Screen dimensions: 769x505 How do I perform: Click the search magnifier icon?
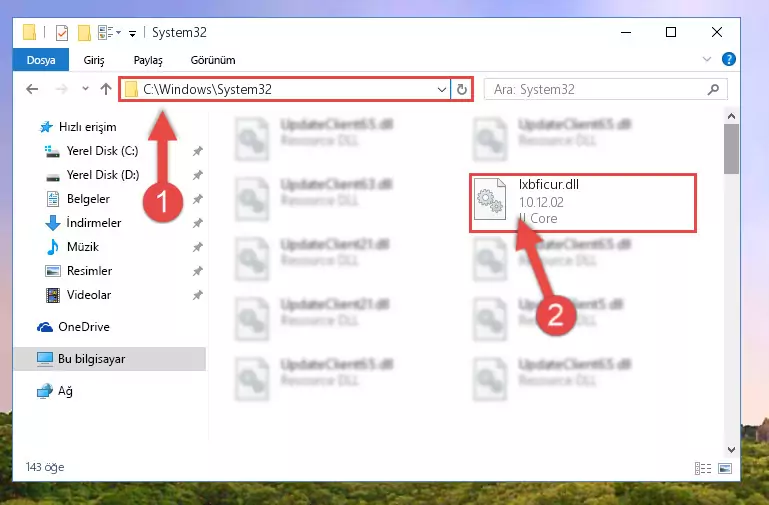pyautogui.click(x=714, y=89)
